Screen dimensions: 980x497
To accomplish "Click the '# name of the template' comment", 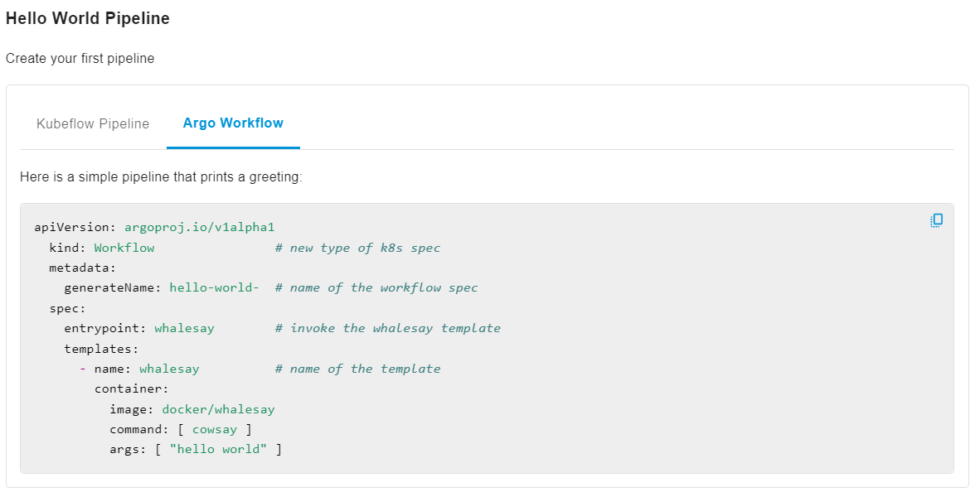I will point(357,369).
